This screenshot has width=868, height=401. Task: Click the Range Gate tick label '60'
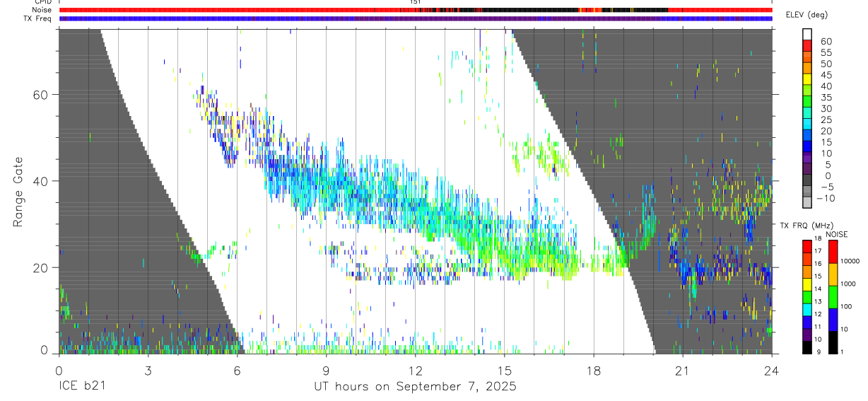(41, 95)
